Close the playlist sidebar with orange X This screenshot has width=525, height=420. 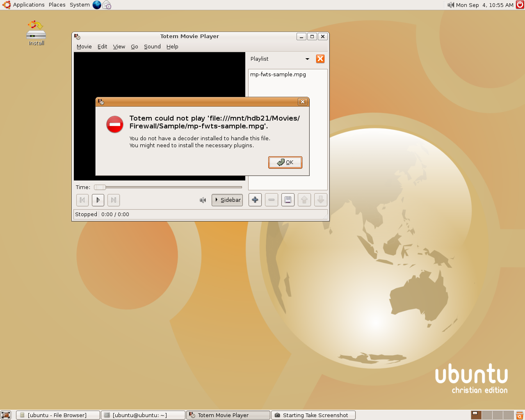click(x=320, y=59)
